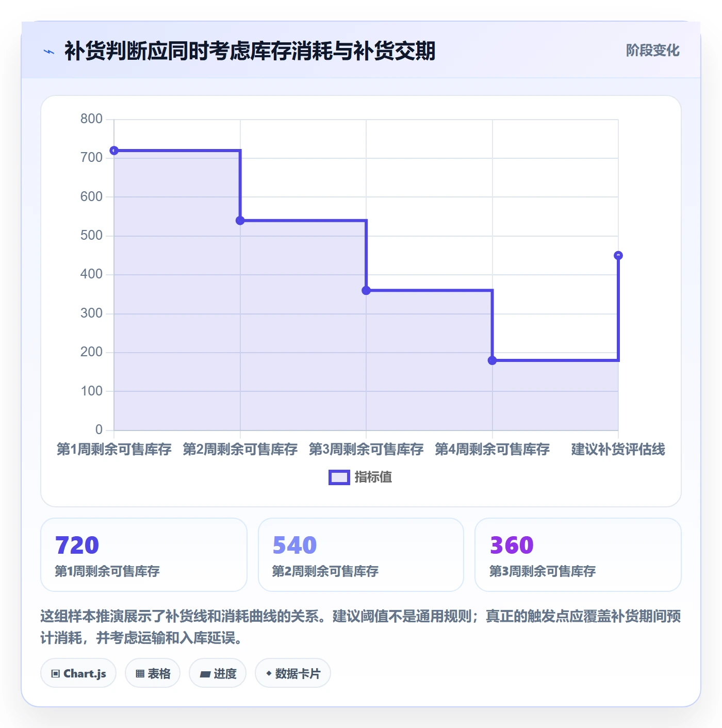This screenshot has width=722, height=728.
Task: Click the 500 y-axis tick label
Action: (x=91, y=236)
